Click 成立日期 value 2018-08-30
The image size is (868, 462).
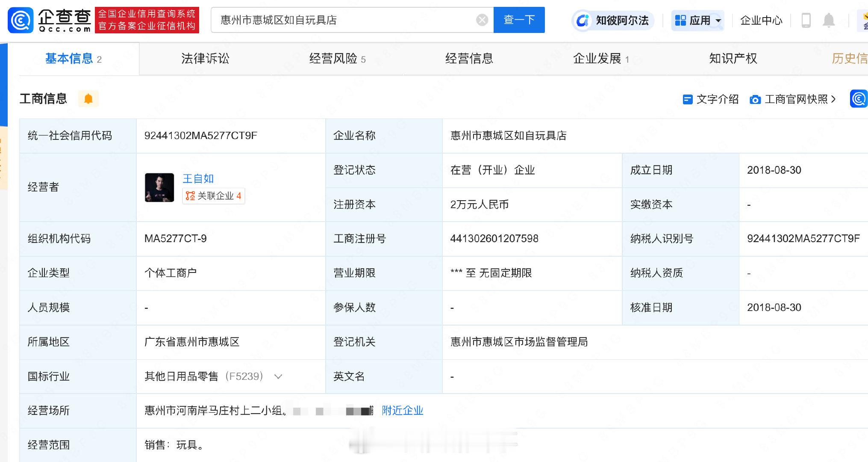click(774, 170)
